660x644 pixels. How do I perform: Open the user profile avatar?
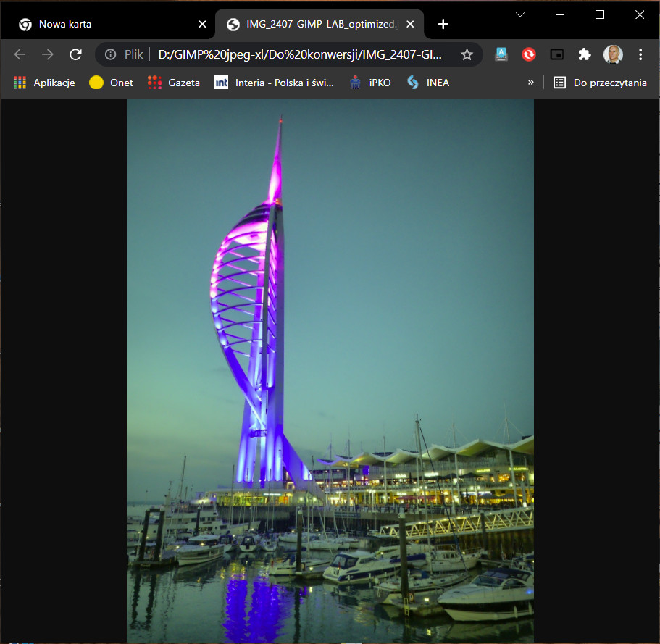click(x=613, y=54)
